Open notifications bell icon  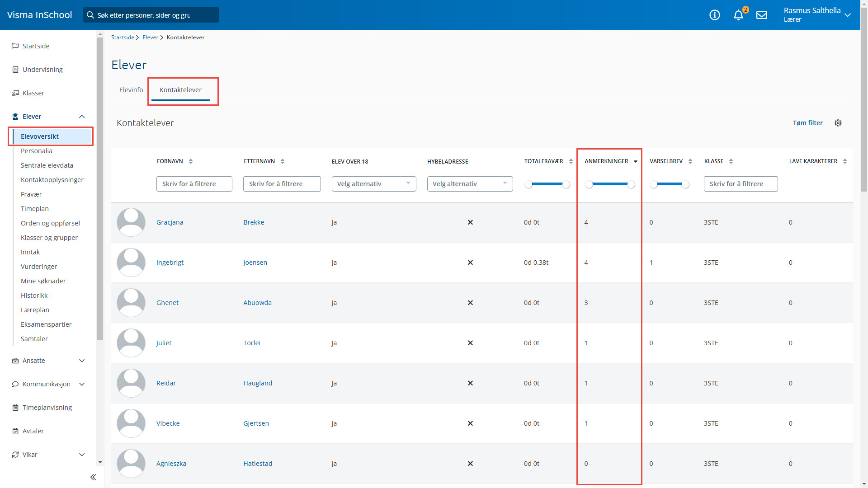pyautogui.click(x=738, y=15)
